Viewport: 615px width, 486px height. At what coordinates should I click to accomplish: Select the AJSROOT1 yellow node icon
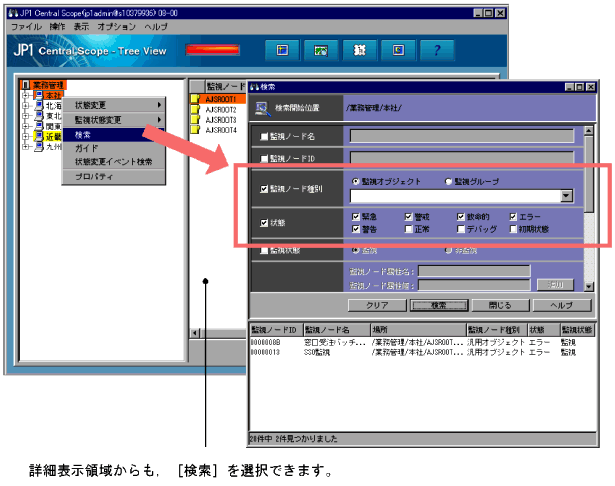pyautogui.click(x=195, y=99)
